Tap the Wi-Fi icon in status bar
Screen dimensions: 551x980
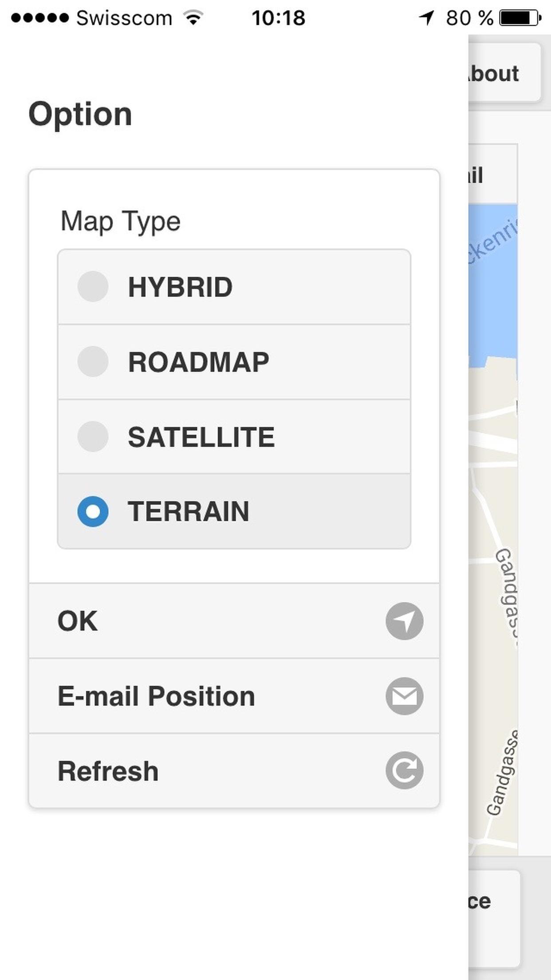(193, 18)
